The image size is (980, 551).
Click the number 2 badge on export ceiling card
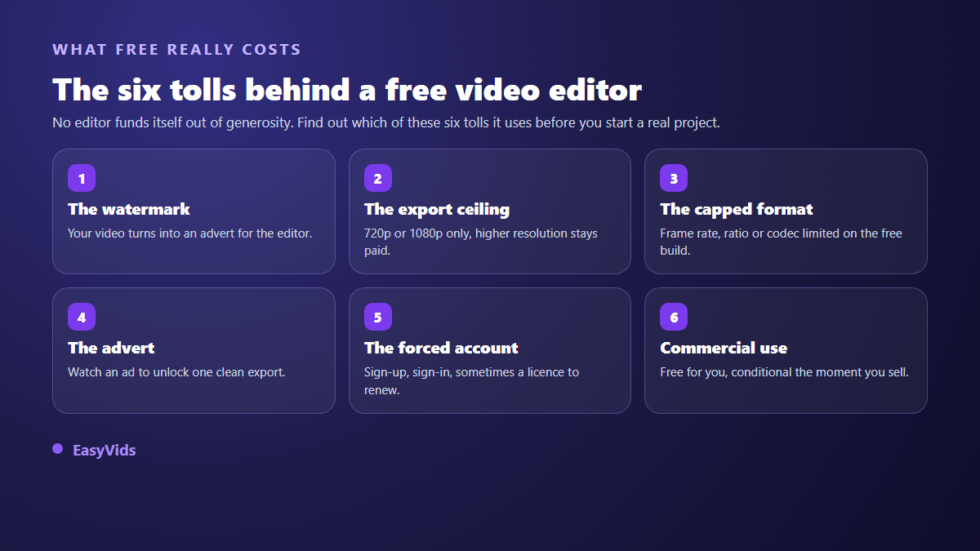pyautogui.click(x=378, y=178)
